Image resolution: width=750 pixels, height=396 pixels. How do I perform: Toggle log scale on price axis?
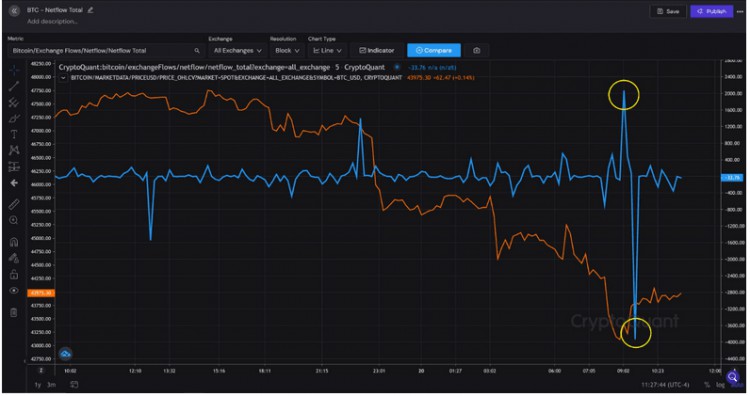[x=720, y=385]
